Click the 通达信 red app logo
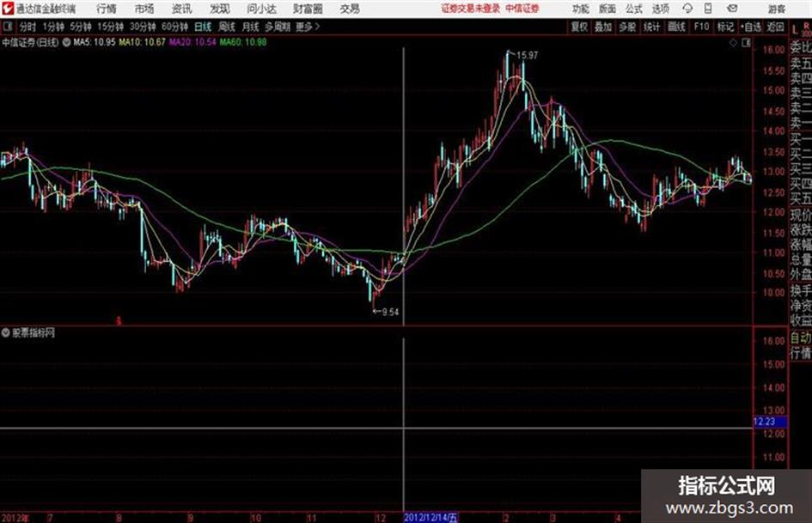 point(8,9)
